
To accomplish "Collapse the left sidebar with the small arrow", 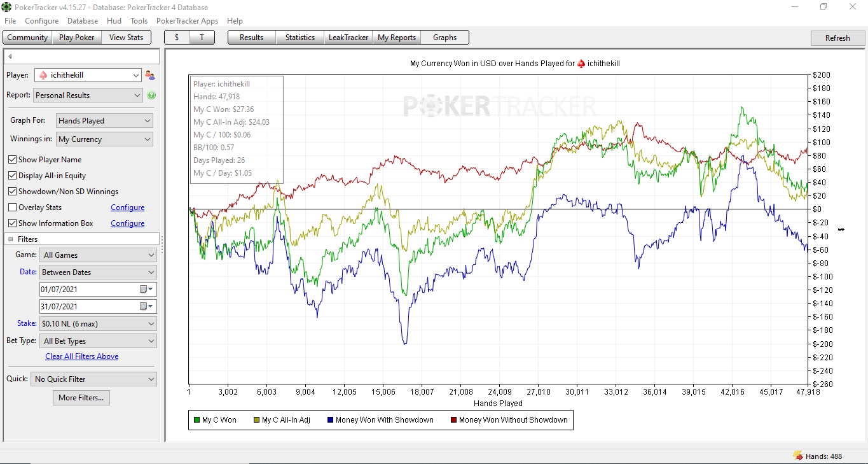I will pyautogui.click(x=10, y=57).
